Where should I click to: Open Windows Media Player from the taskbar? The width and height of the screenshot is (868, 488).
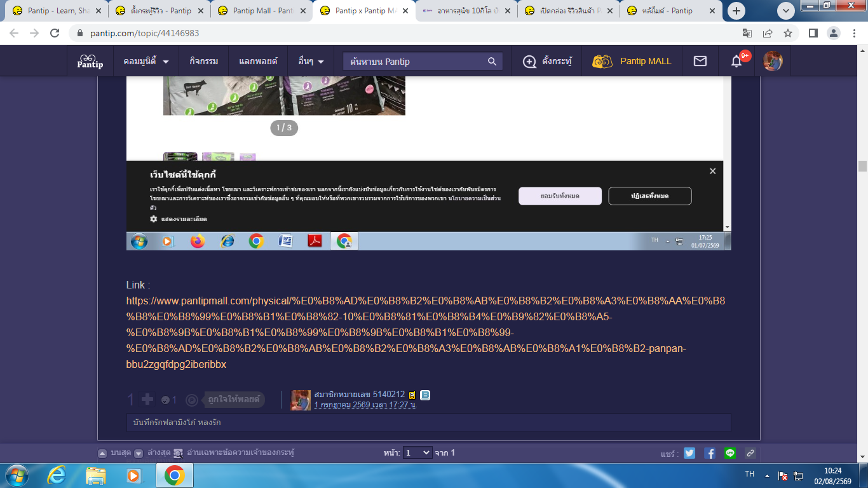(135, 475)
